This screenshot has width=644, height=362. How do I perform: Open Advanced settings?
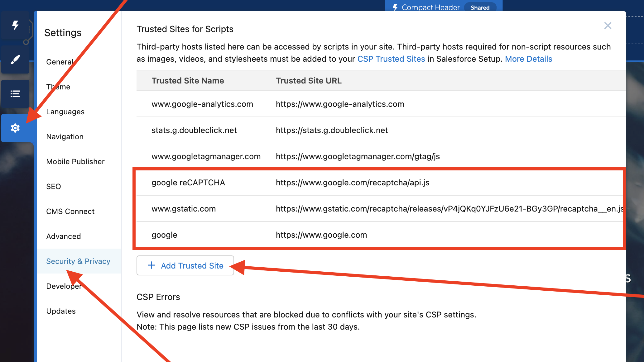pyautogui.click(x=63, y=236)
